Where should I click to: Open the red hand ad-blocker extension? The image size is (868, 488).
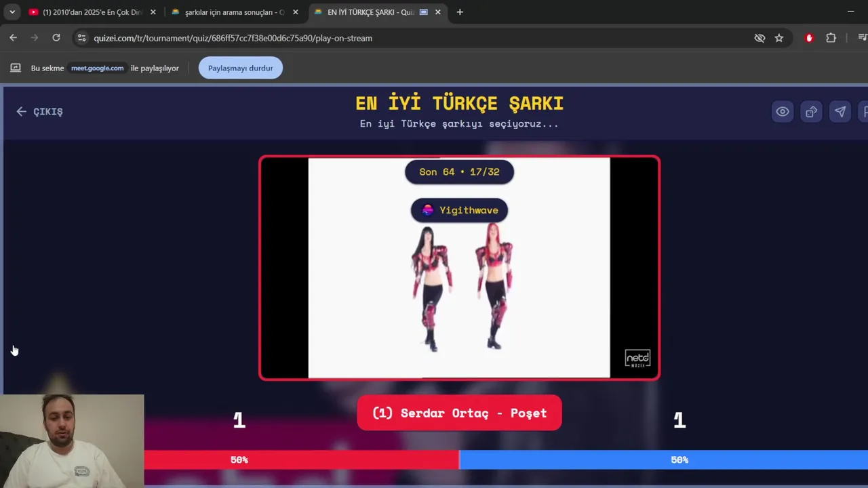click(809, 38)
